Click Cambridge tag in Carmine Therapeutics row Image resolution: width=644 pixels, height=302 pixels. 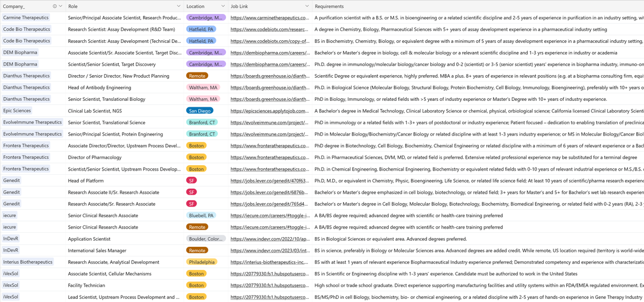pos(206,18)
